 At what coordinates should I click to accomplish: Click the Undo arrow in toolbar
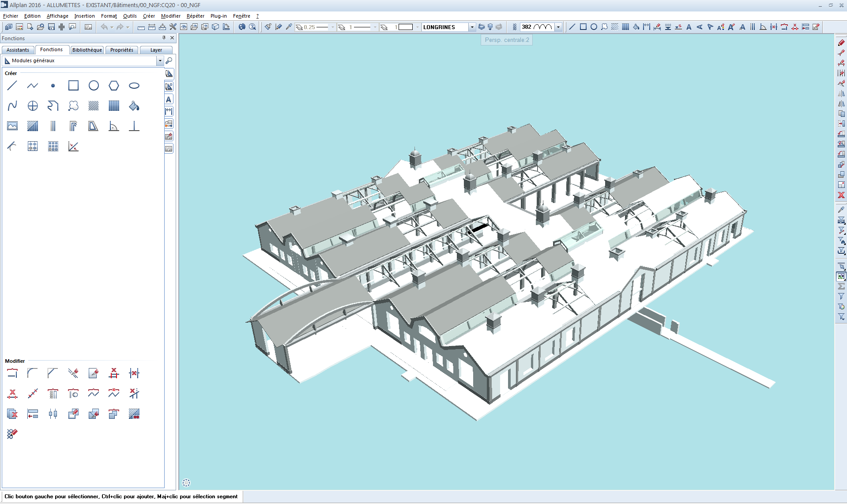pyautogui.click(x=104, y=27)
